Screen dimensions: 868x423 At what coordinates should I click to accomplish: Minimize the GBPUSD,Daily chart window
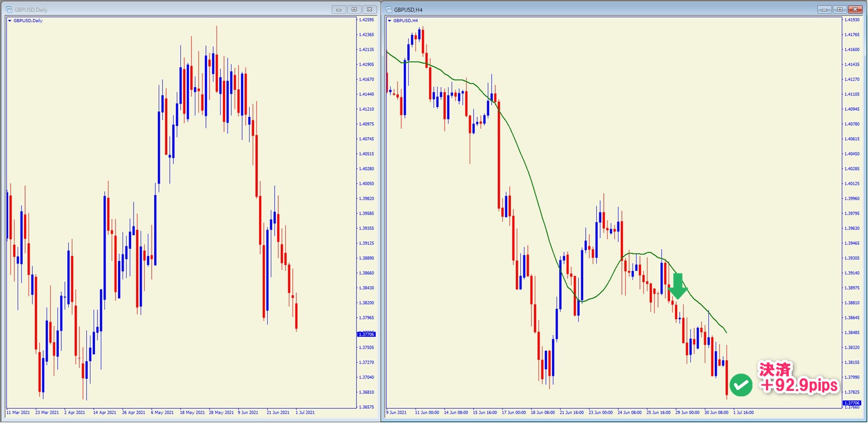339,10
